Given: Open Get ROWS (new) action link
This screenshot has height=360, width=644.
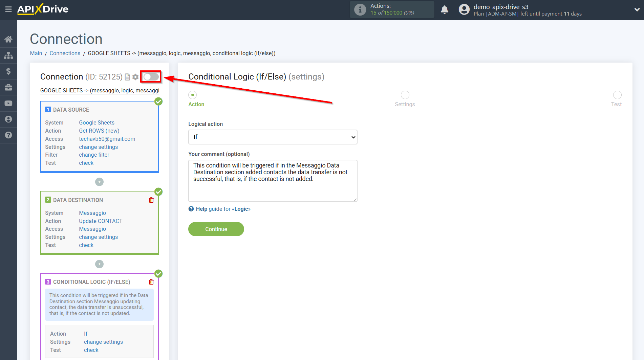Looking at the screenshot, I should 99,131.
